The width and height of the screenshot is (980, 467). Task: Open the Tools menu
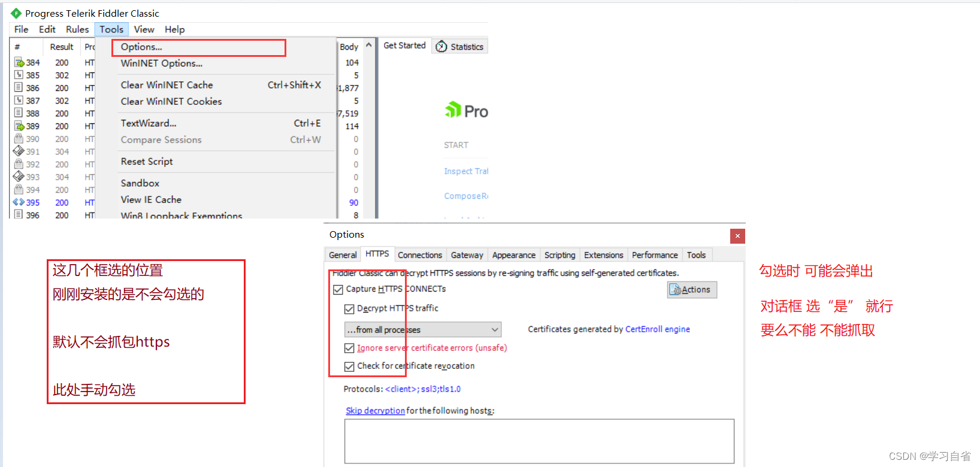tap(111, 29)
